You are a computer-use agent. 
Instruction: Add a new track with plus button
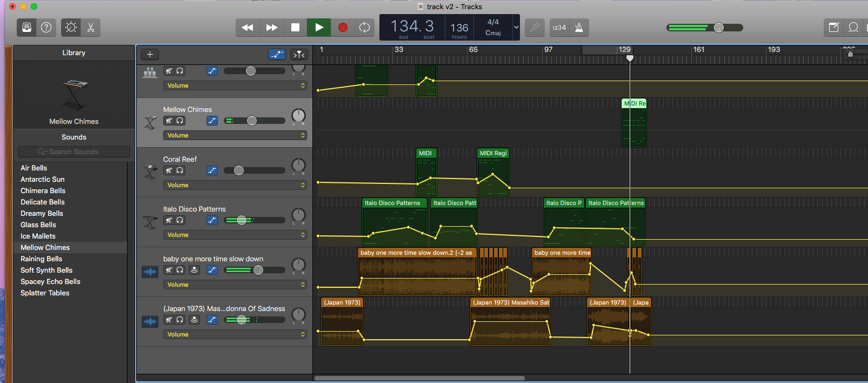click(x=150, y=54)
